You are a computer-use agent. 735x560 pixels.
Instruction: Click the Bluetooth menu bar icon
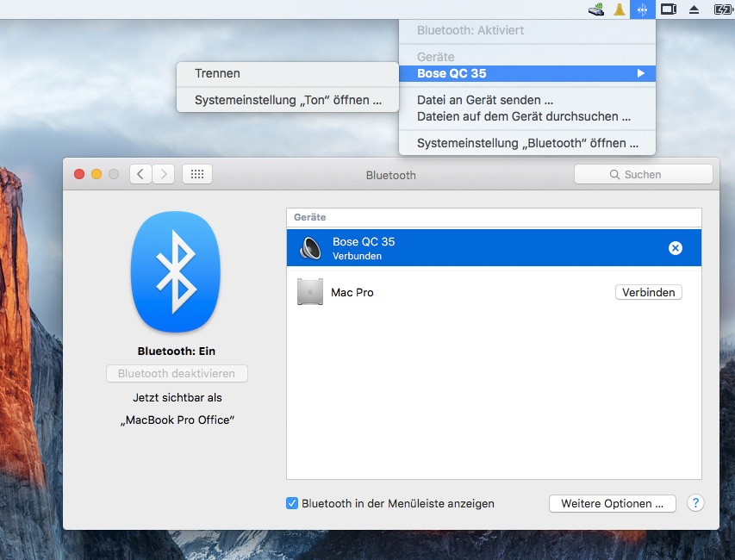(x=642, y=9)
